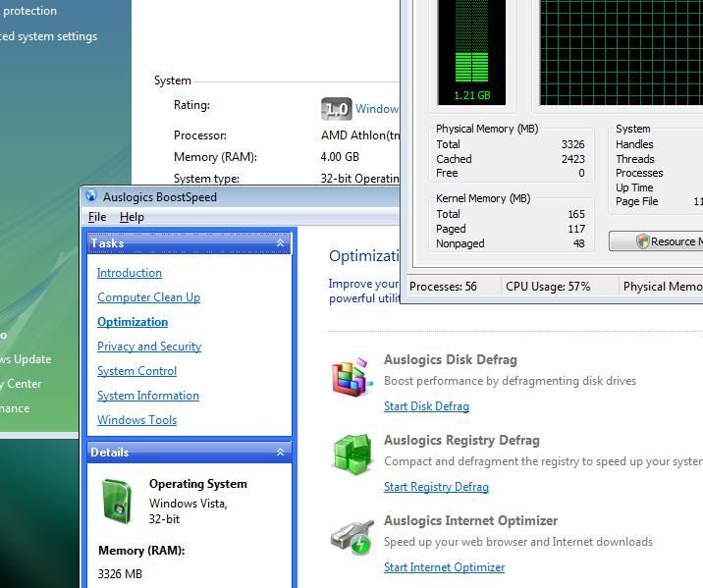Click the Up Time label in Task Manager
Image resolution: width=703 pixels, height=588 pixels.
tap(634, 187)
